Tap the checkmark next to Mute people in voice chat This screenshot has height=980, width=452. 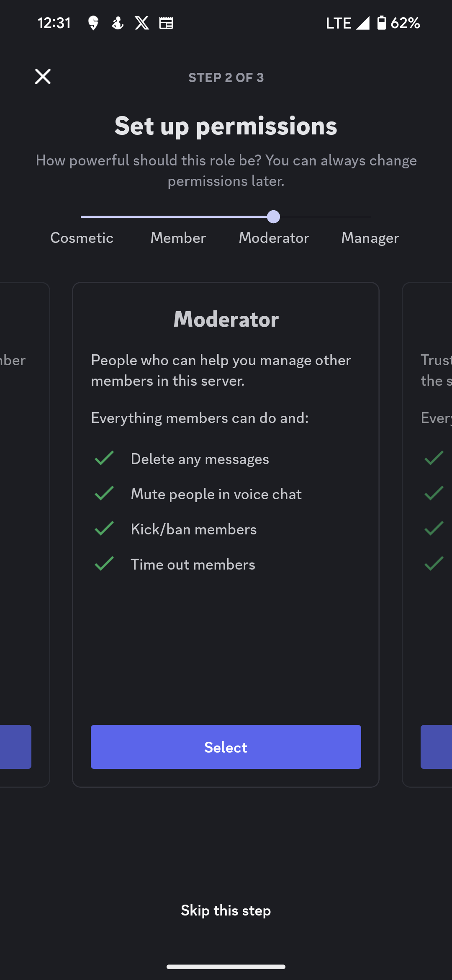click(x=103, y=493)
